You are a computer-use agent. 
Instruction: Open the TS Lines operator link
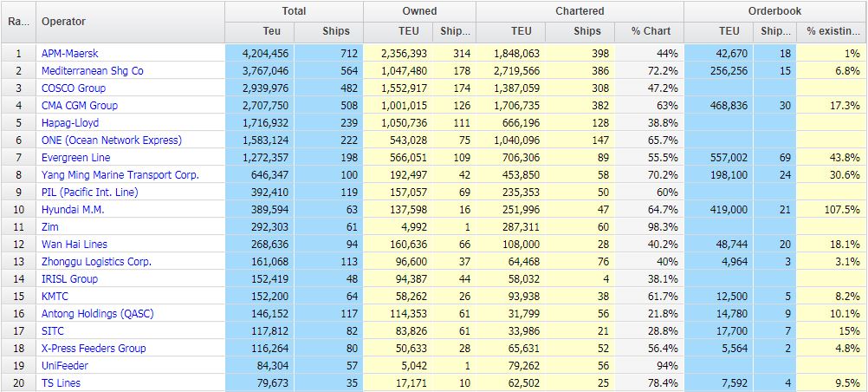pos(61,383)
